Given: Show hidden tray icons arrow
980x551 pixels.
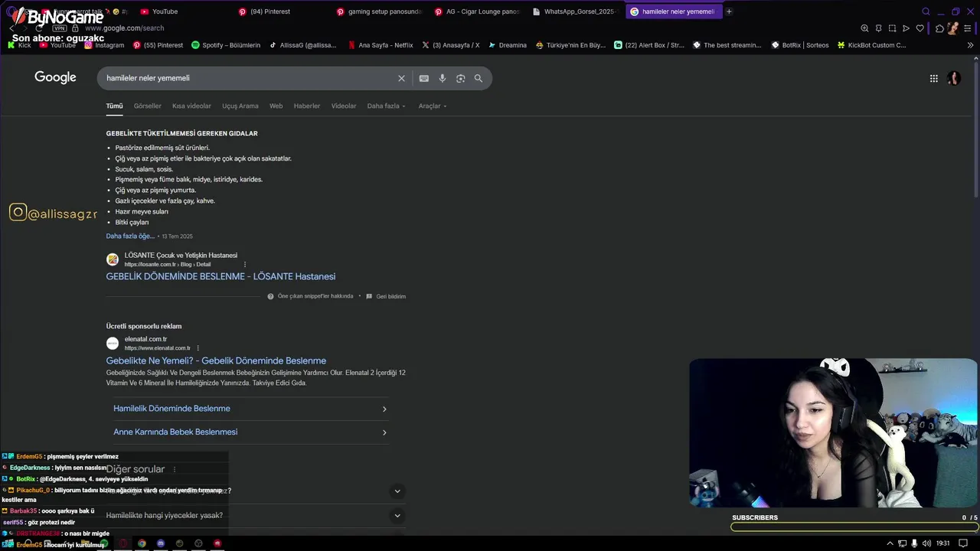Looking at the screenshot, I should point(890,543).
